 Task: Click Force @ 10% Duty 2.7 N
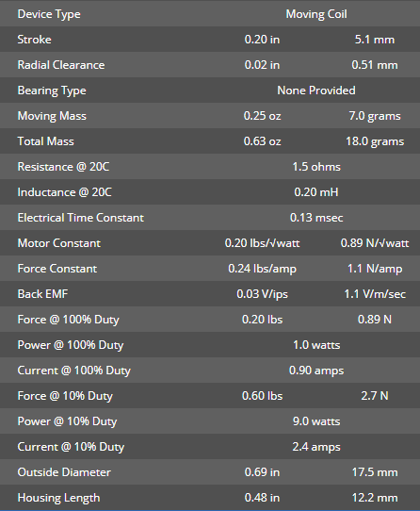click(x=375, y=396)
